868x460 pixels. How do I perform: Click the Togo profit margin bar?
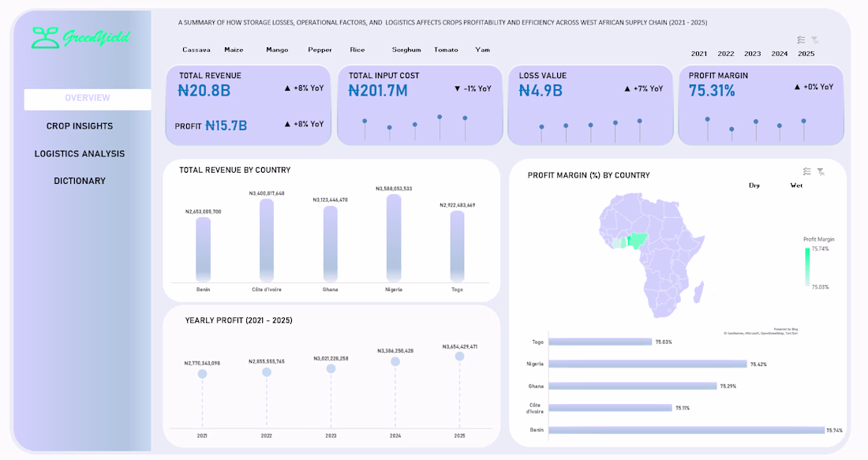[600, 342]
